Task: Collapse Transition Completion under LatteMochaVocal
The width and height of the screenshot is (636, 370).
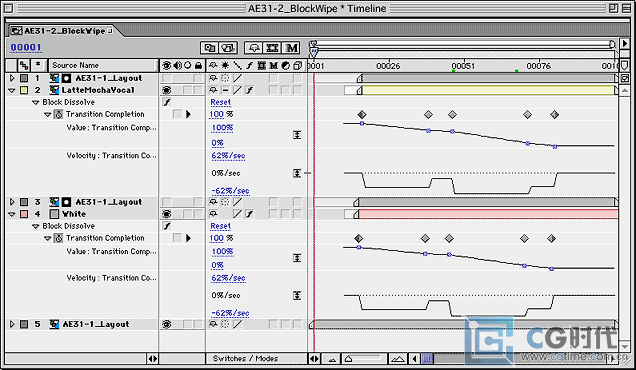Action: click(x=47, y=114)
